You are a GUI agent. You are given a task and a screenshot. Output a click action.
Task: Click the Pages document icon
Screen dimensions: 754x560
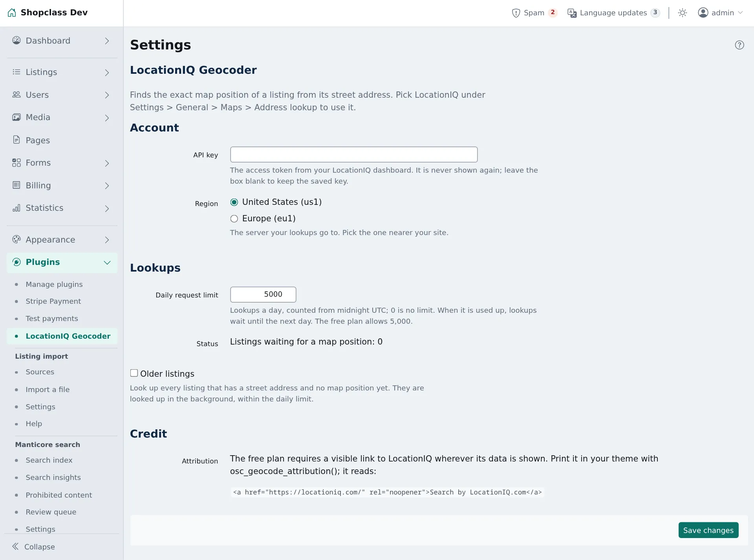click(x=16, y=140)
